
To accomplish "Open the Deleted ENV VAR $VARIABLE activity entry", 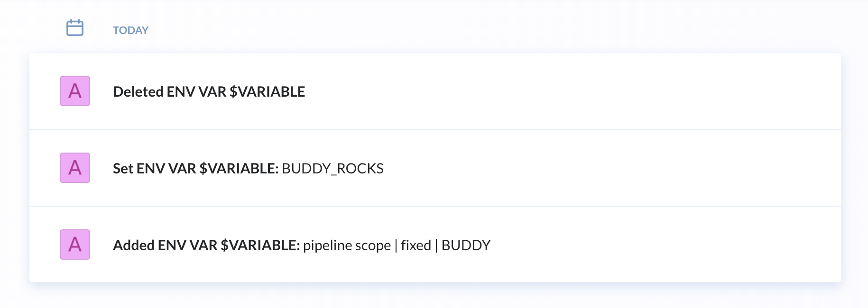I will [435, 91].
